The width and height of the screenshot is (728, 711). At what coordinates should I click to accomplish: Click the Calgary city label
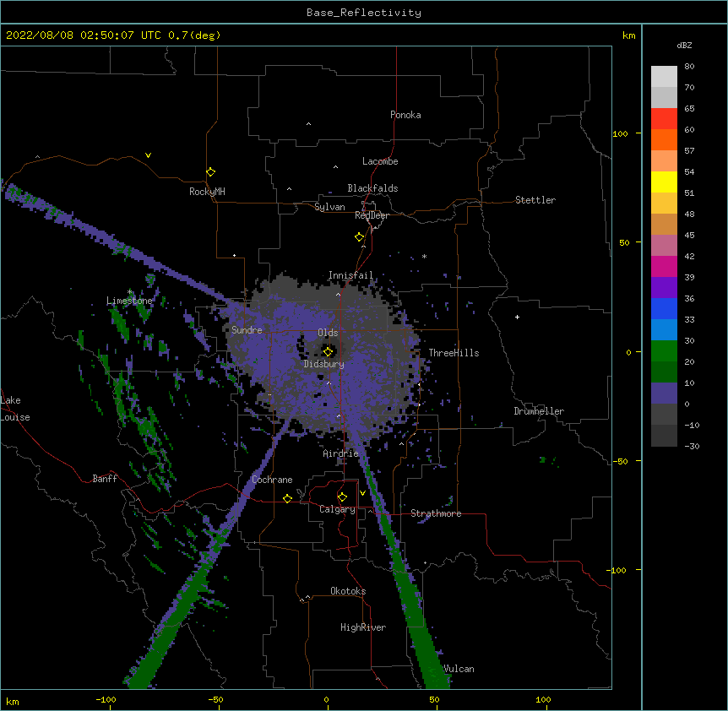click(x=337, y=509)
